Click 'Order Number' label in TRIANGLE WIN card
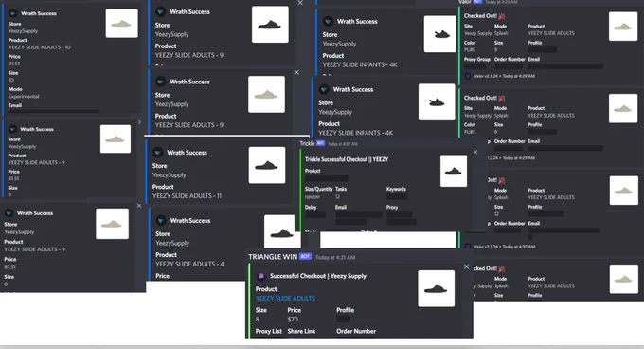This screenshot has width=644, height=349. [x=356, y=331]
